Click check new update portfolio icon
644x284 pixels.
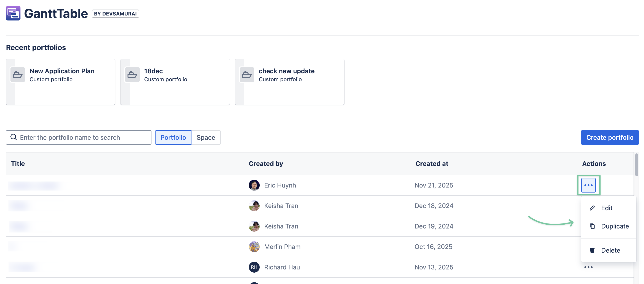click(247, 75)
